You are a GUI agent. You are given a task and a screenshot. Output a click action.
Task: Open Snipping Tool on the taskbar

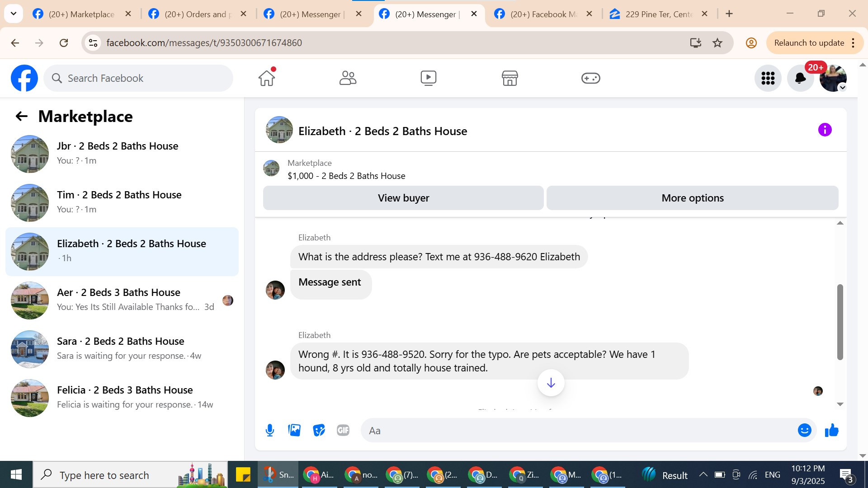tap(278, 475)
